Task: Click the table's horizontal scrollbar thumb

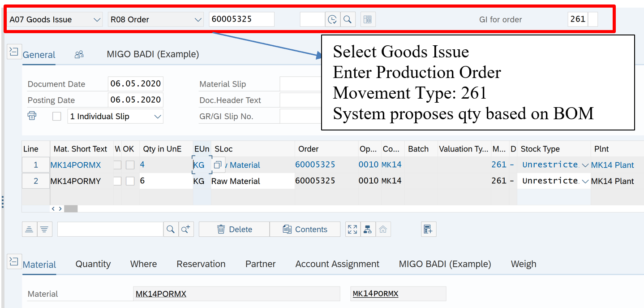Action: pos(71,208)
